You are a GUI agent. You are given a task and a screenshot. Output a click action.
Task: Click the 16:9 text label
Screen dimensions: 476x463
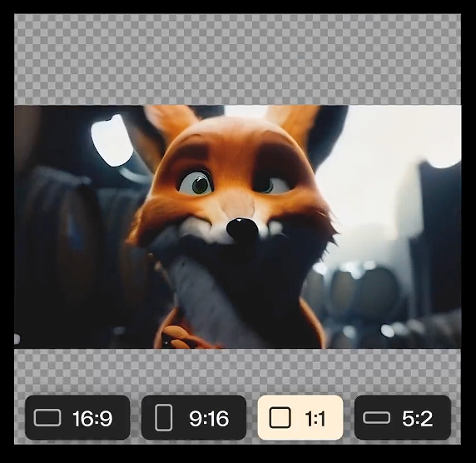pos(92,419)
